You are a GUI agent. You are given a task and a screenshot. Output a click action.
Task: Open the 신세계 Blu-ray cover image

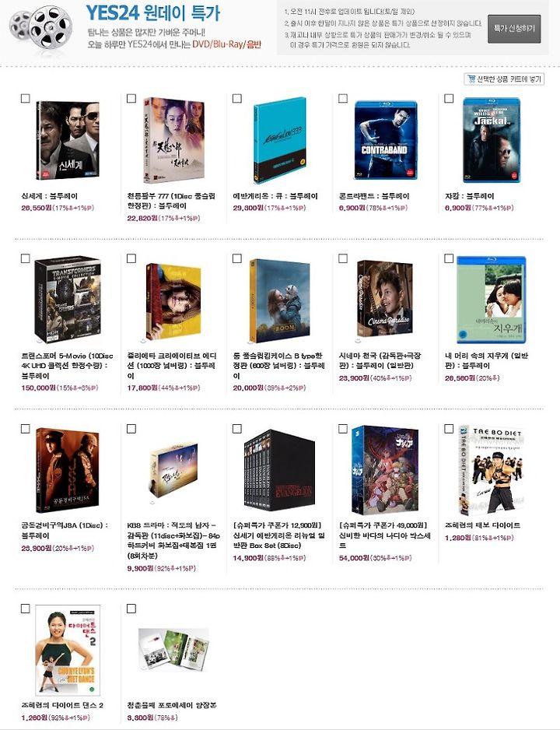click(67, 141)
